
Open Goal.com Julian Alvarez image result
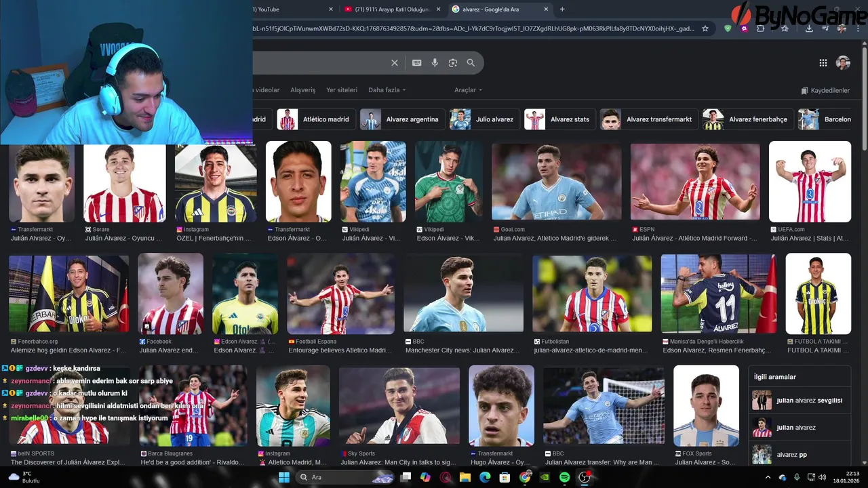[x=556, y=182]
